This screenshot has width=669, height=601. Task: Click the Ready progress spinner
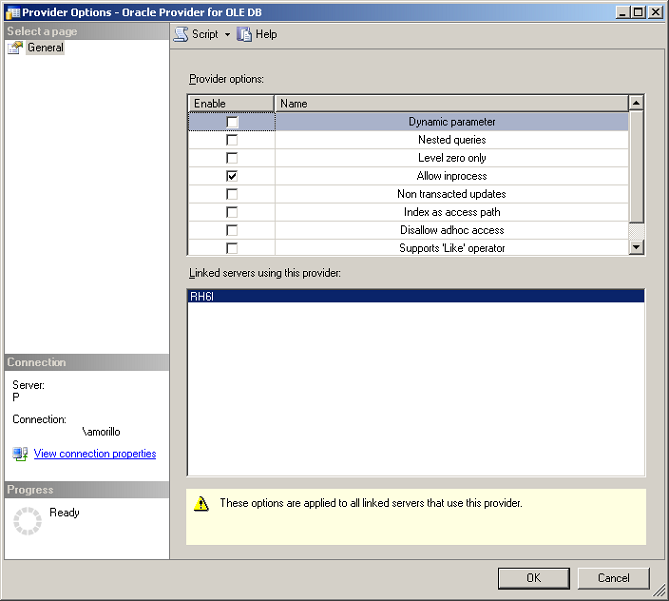coord(28,521)
